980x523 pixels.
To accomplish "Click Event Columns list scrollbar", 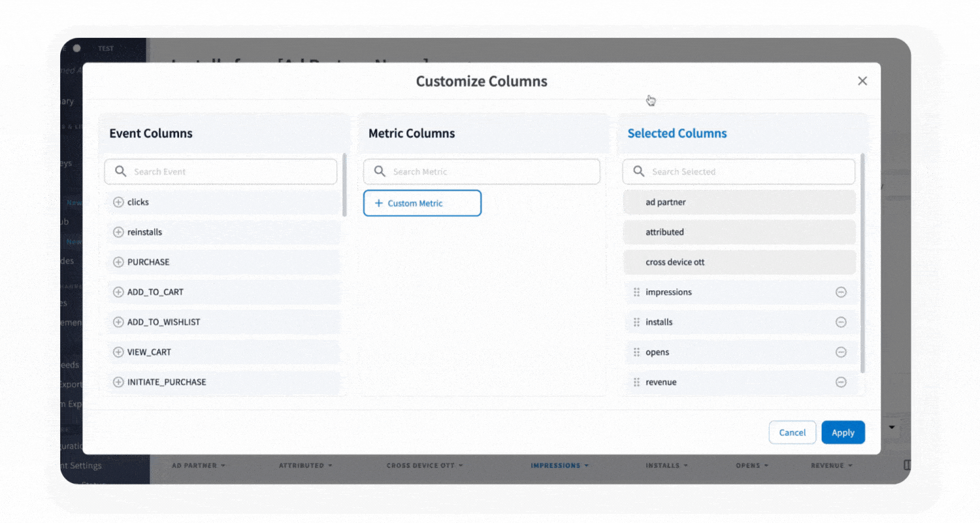I will coord(344,185).
